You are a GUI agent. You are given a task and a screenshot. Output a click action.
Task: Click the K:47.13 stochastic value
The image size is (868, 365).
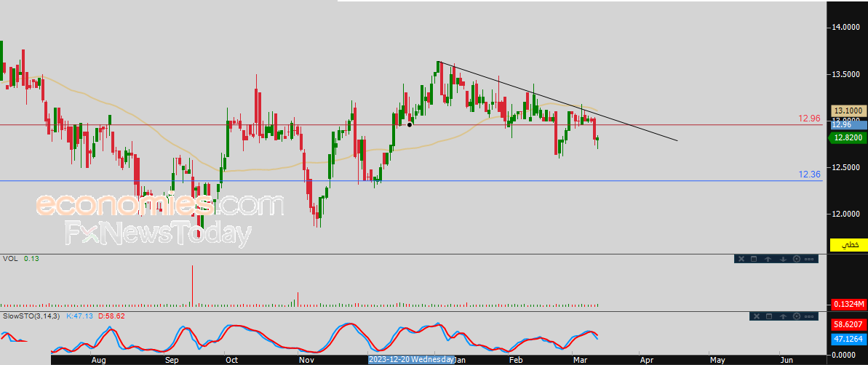point(79,316)
